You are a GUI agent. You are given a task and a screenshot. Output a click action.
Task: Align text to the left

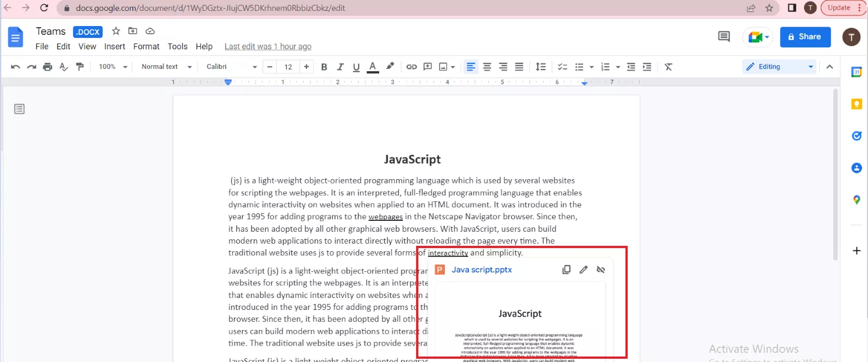pos(471,67)
